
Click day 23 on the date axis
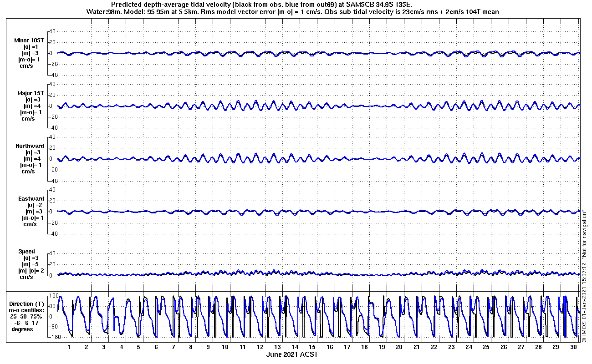pos(451,347)
